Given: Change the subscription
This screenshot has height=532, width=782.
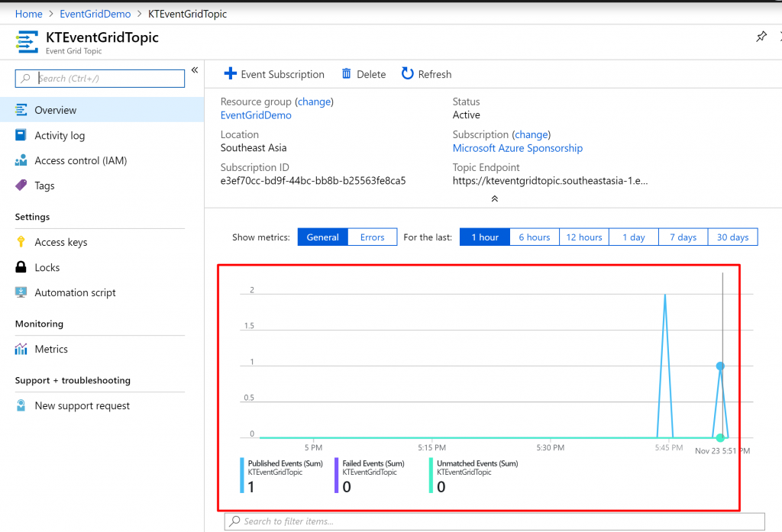Looking at the screenshot, I should (532, 134).
